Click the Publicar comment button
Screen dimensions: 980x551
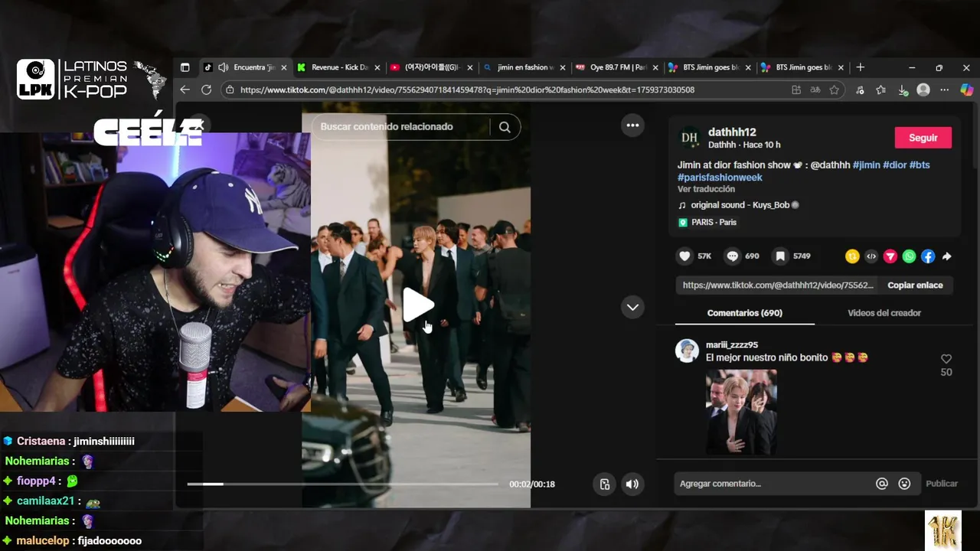(942, 484)
